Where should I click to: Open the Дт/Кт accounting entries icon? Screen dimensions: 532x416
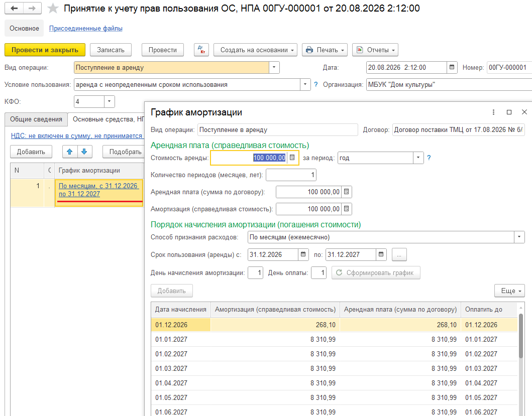pyautogui.click(x=201, y=50)
